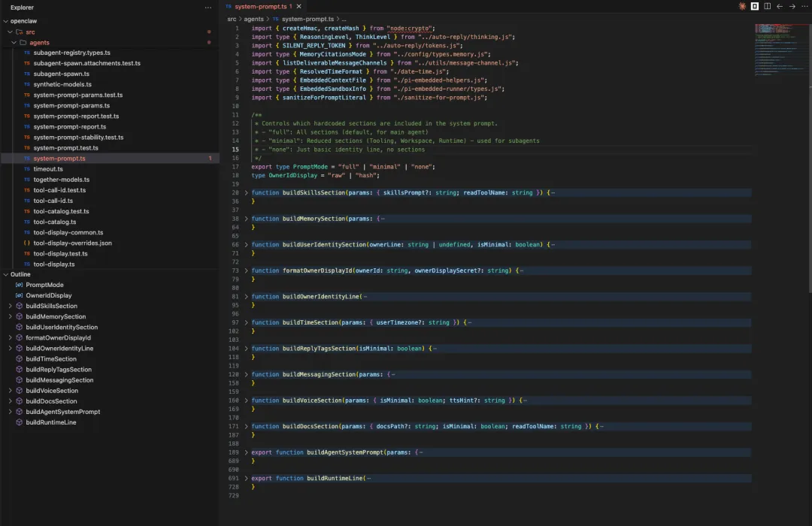Click the cube icon beside buildRuntimeLine

pos(19,422)
